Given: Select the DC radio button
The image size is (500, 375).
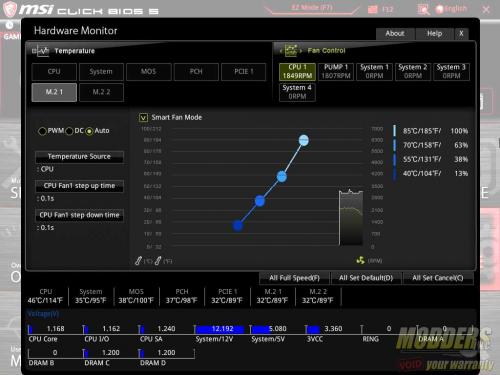Looking at the screenshot, I should [69, 131].
